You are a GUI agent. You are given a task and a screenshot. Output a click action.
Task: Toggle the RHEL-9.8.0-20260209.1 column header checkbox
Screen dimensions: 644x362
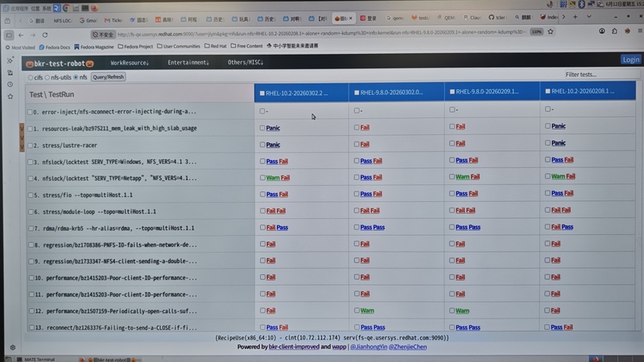(452, 92)
